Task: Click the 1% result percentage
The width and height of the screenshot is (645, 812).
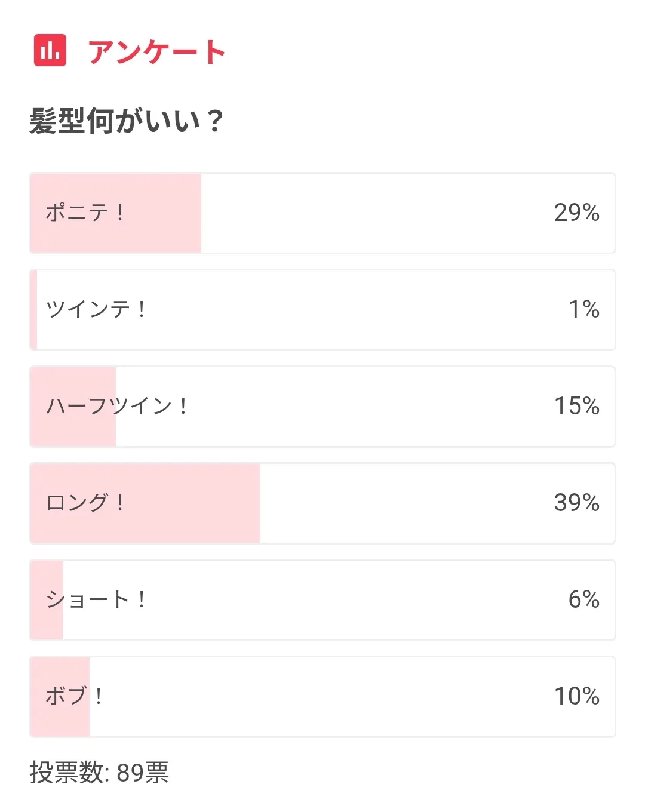Action: tap(583, 309)
